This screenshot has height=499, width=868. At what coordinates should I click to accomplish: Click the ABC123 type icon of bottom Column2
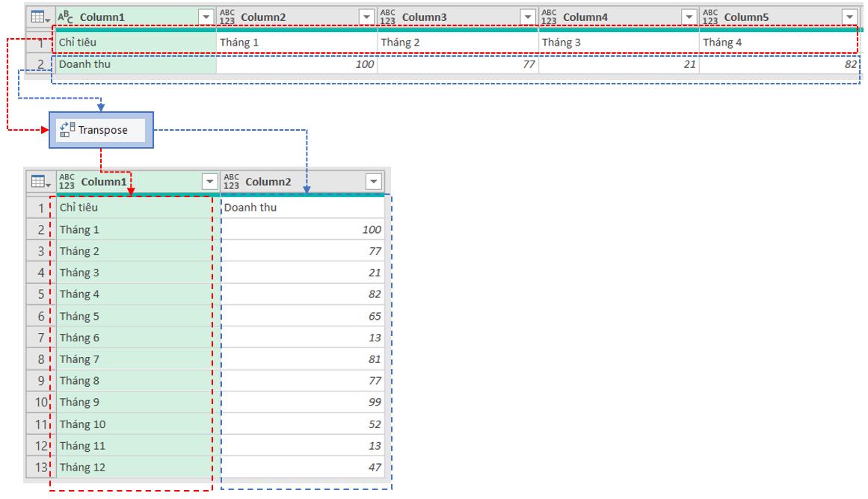[x=232, y=182]
